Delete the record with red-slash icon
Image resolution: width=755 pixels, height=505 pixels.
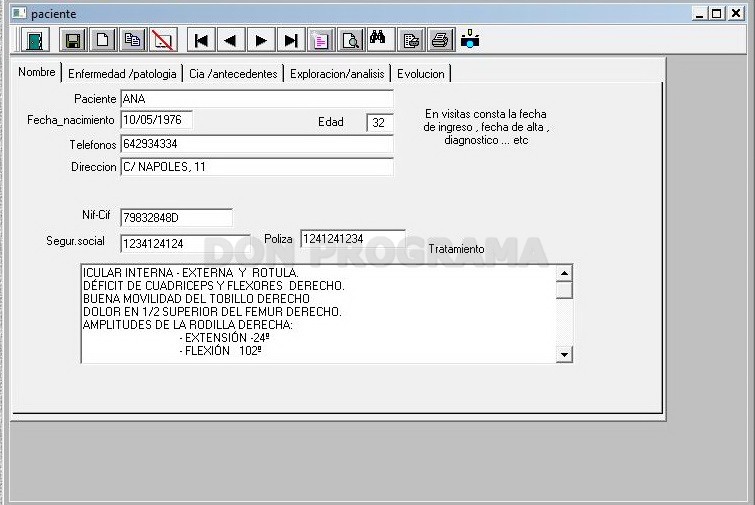point(163,40)
